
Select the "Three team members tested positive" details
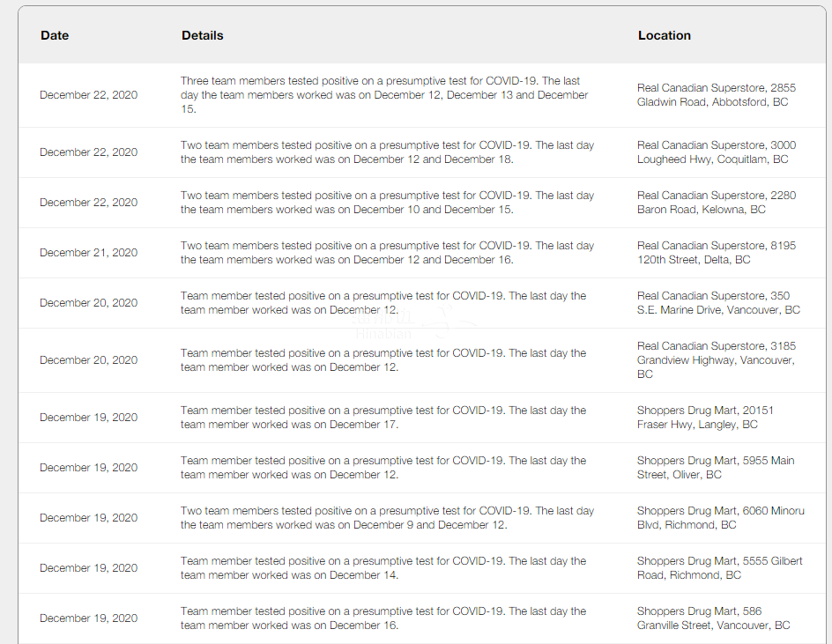(384, 95)
